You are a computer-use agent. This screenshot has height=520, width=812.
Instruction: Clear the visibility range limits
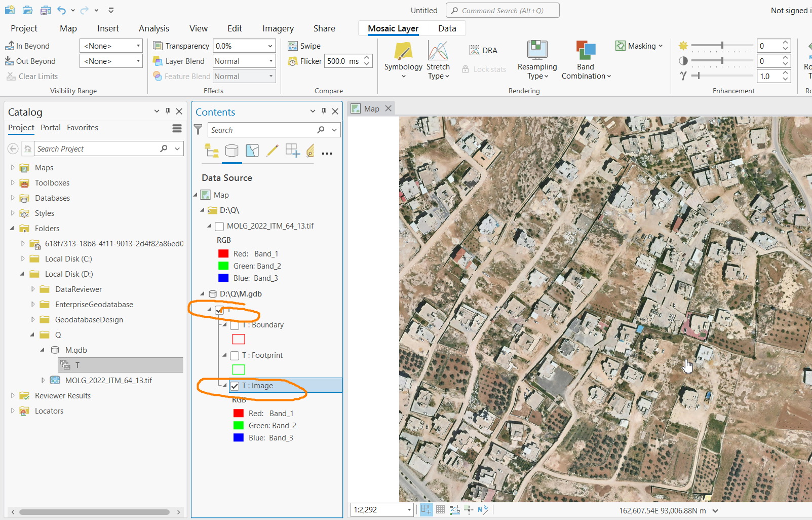click(x=32, y=76)
